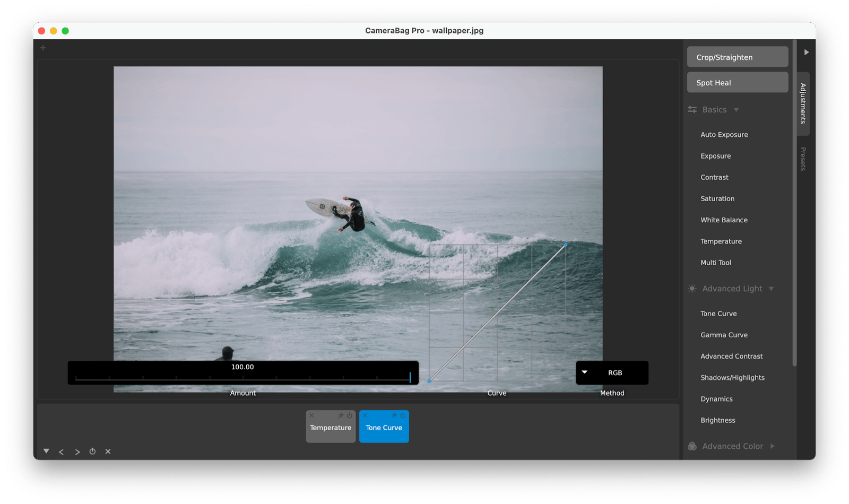Add Auto Exposure adjustment
Image resolution: width=849 pixels, height=504 pixels.
coord(724,135)
